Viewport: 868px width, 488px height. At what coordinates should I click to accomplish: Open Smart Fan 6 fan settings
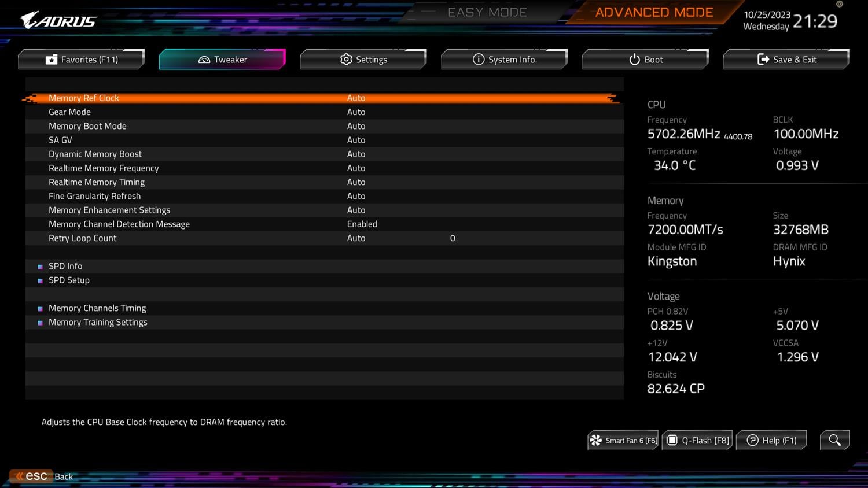[623, 441]
